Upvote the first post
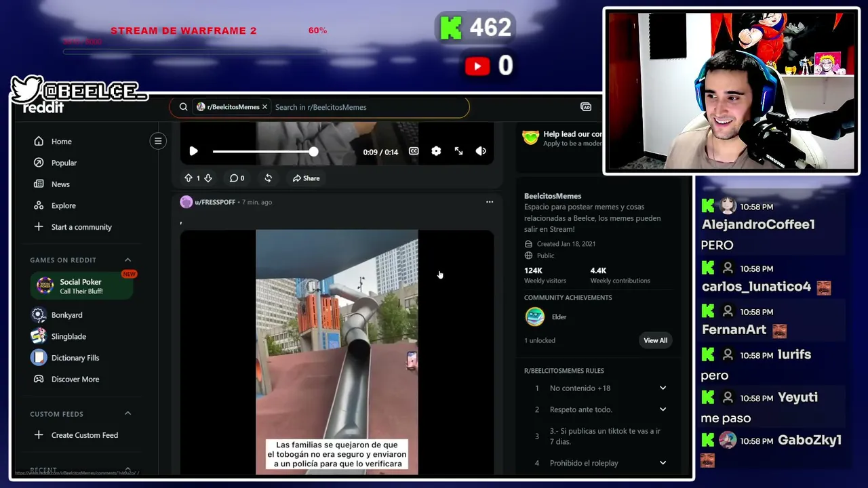Viewport: 868px width, 488px height. (189, 178)
